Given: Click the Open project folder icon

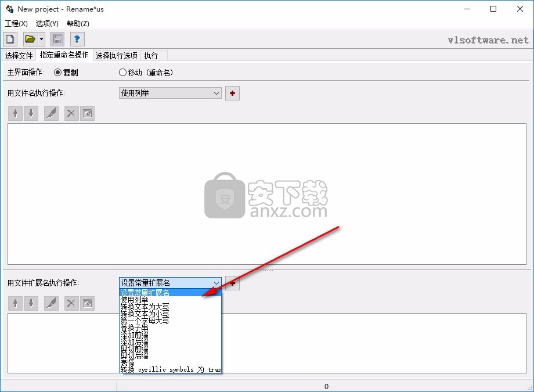Looking at the screenshot, I should pyautogui.click(x=30, y=39).
